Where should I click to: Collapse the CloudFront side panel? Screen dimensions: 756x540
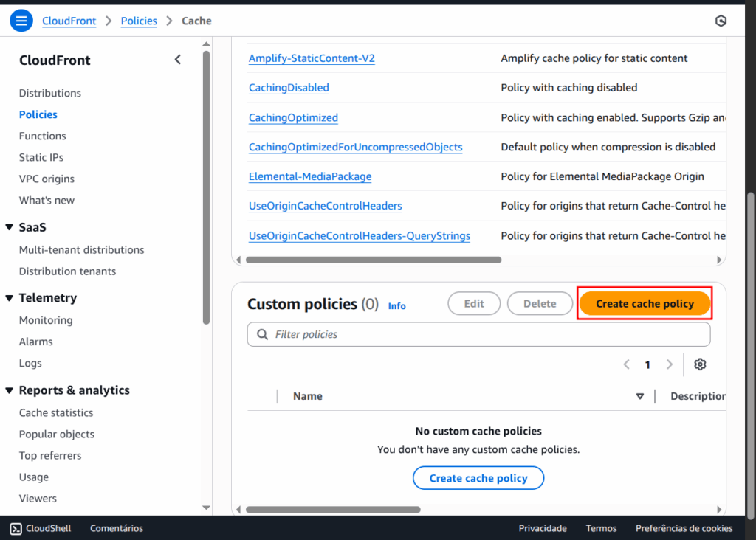point(177,60)
